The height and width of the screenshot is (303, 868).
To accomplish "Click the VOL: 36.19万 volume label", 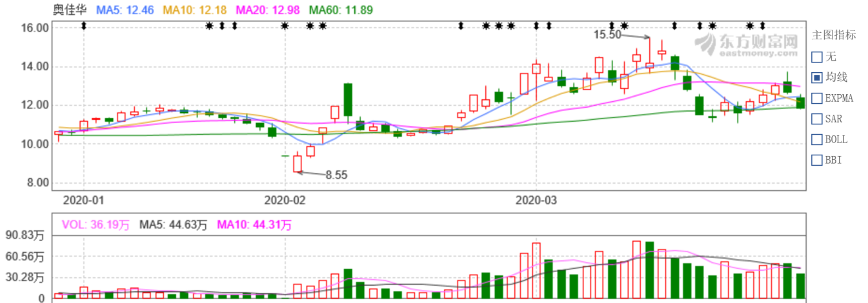I will click(x=96, y=225).
